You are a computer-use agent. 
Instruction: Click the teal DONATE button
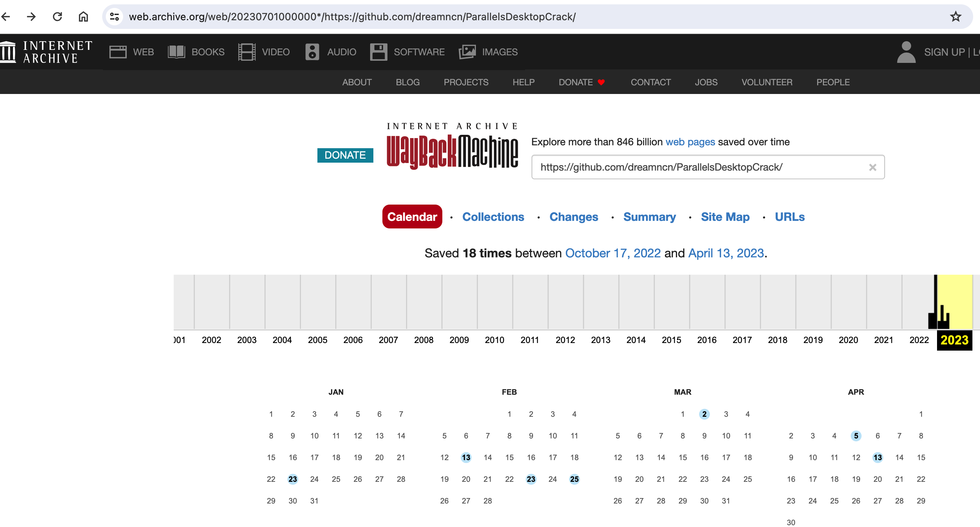[x=345, y=155]
